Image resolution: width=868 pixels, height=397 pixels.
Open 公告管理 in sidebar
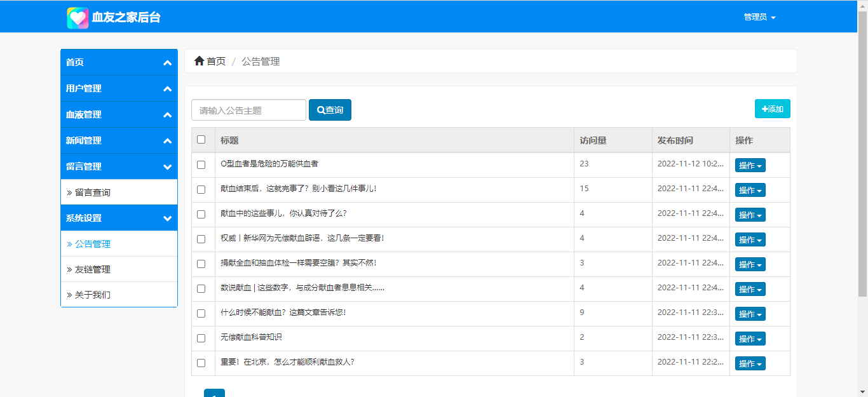tap(119, 244)
